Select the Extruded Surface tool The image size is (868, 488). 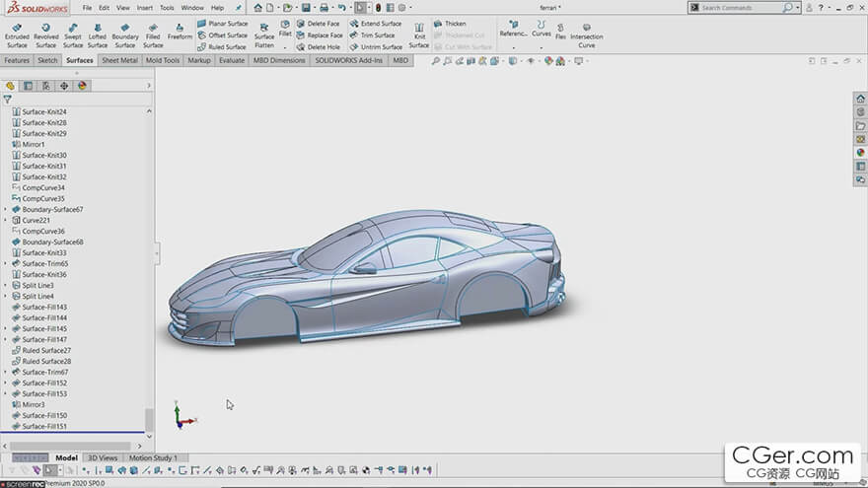tap(17, 35)
